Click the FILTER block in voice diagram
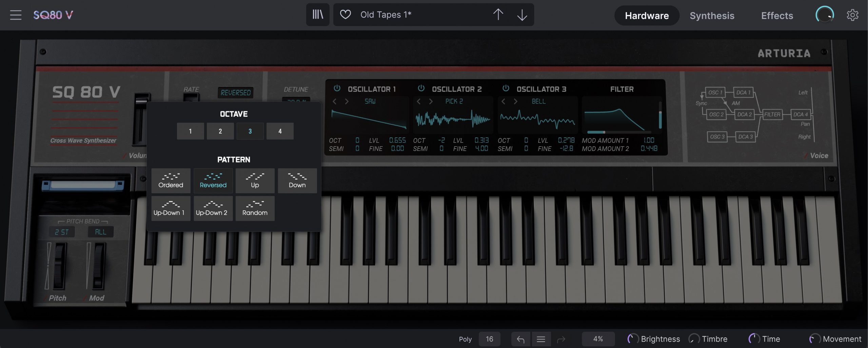868x348 pixels. 772,114
